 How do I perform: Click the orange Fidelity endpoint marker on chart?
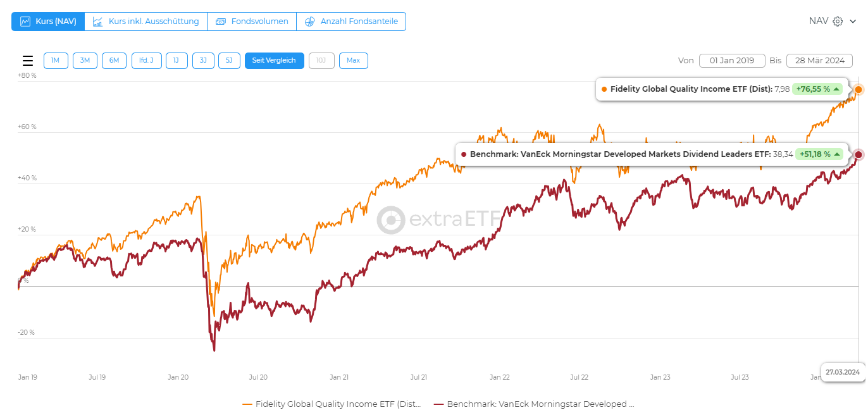[858, 89]
